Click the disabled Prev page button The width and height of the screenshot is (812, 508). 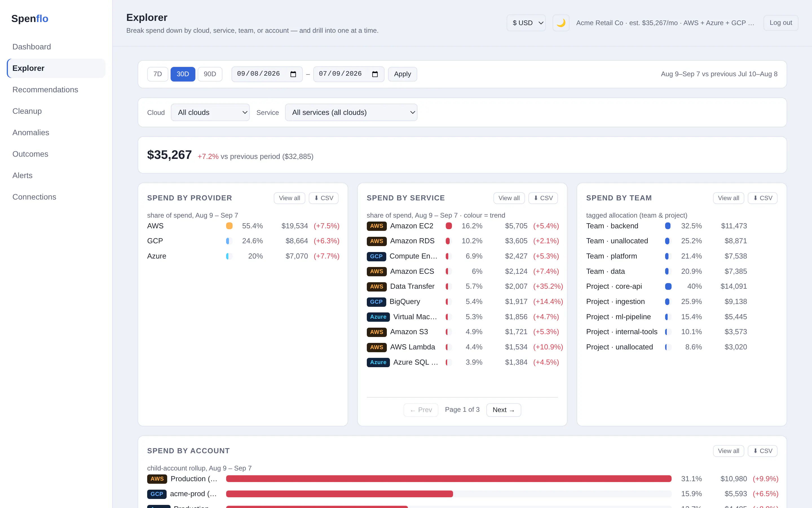pyautogui.click(x=421, y=410)
